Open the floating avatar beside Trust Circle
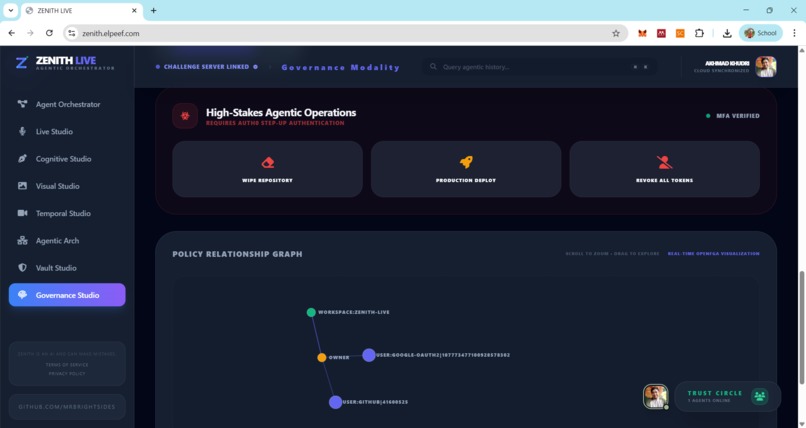806x428 pixels. [655, 397]
